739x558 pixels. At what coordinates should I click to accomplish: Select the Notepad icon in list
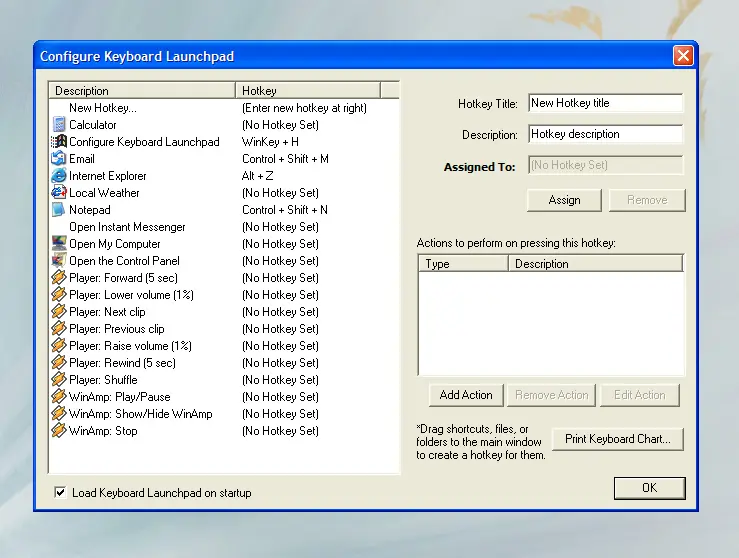pos(59,210)
